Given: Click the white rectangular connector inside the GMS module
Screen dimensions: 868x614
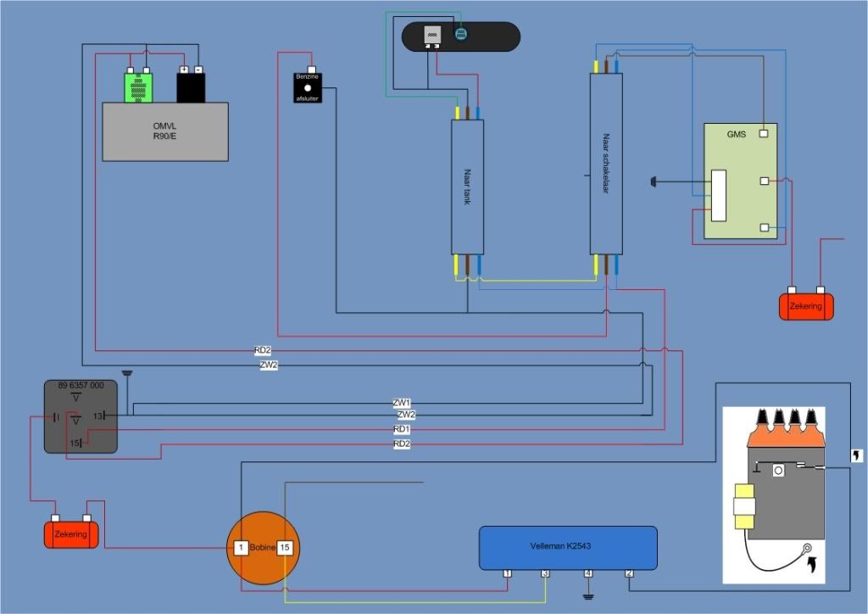Looking at the screenshot, I should point(719,195).
